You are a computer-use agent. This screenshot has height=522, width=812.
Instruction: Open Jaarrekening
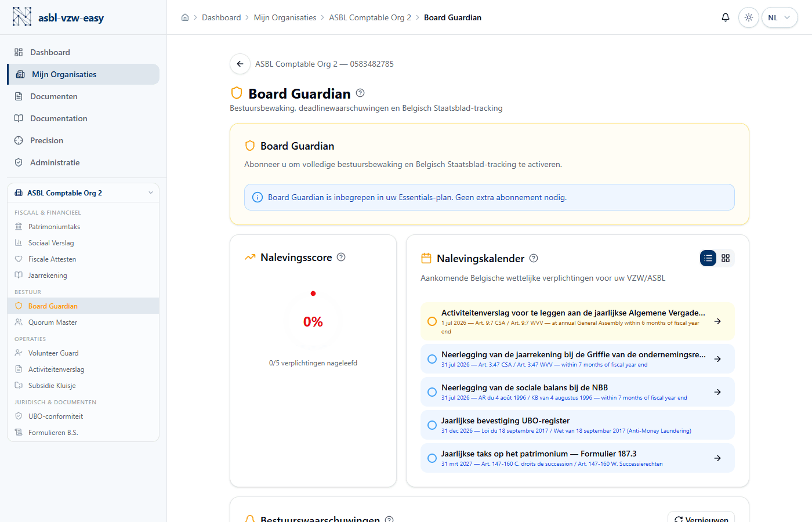tap(83, 275)
